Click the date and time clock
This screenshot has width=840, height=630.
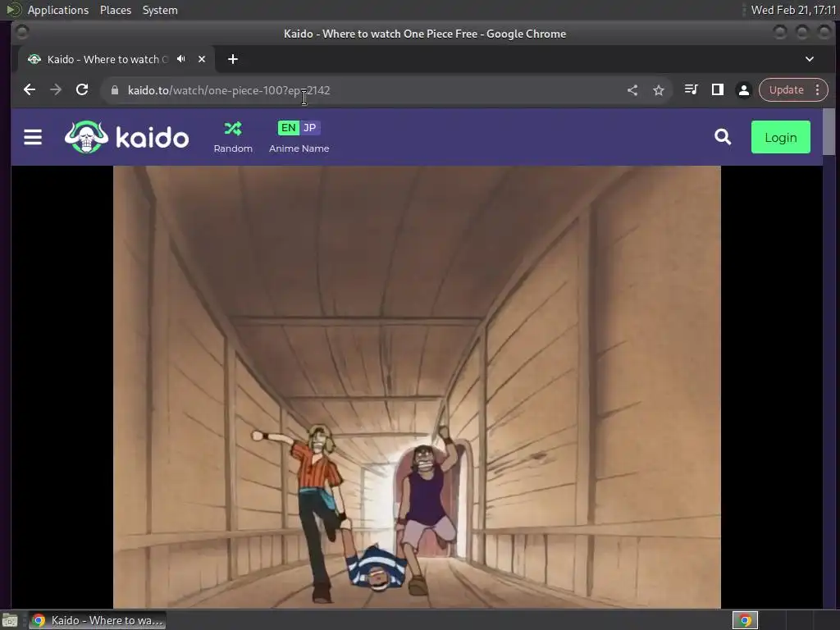(x=793, y=10)
